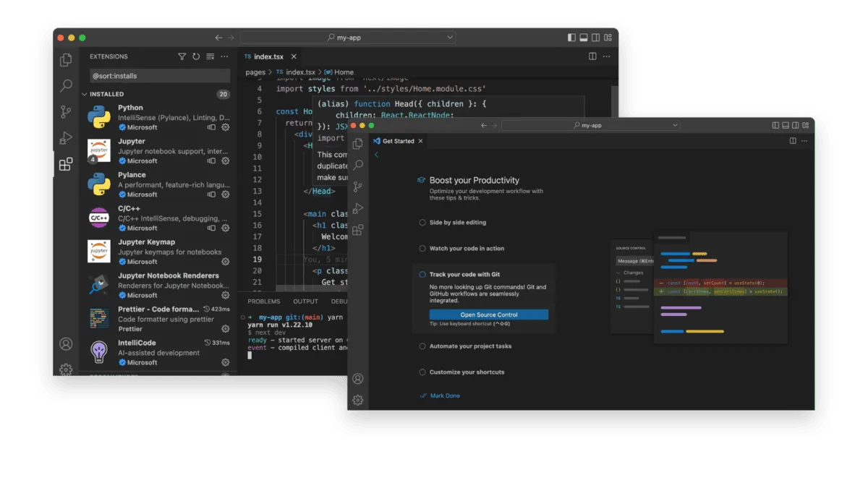Click the Accounts icon near the bottom sidebar
This screenshot has width=868, height=488.
click(66, 343)
